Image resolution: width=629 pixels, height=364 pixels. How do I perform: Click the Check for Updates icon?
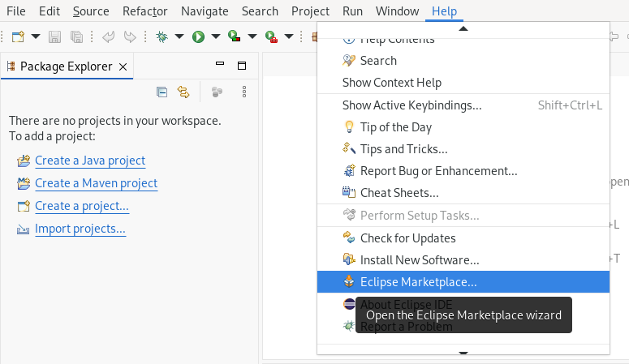(x=349, y=238)
